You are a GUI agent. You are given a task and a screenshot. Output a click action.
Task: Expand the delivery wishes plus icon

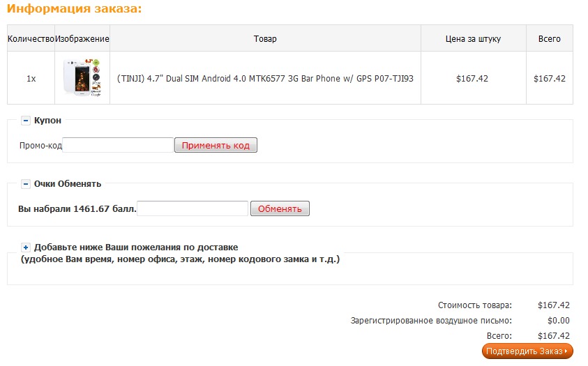pos(26,247)
